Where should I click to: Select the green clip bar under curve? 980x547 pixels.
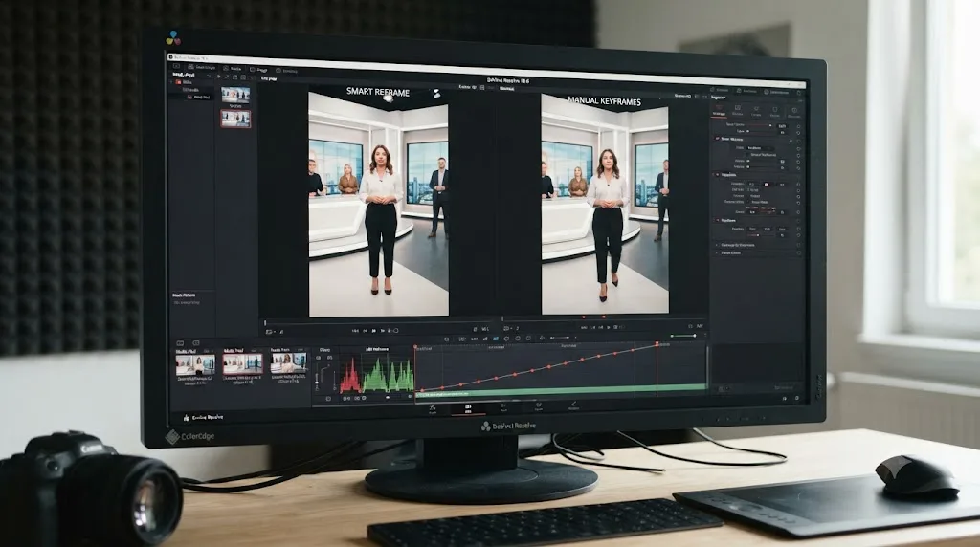point(561,391)
